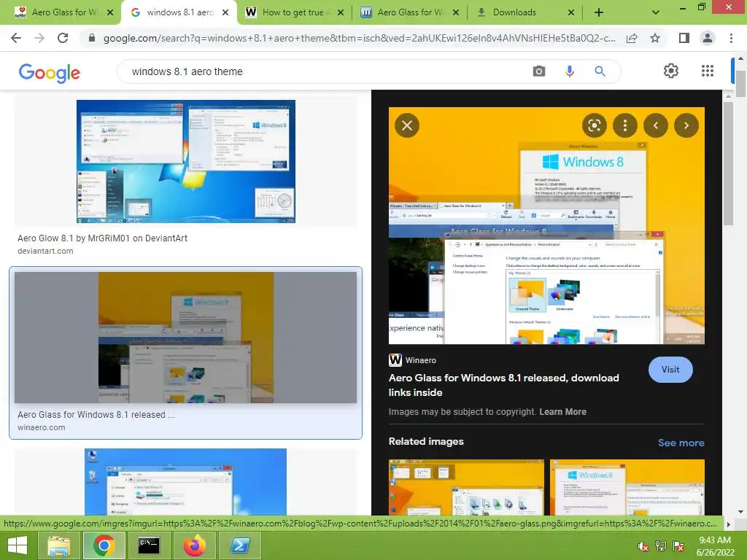Open Aero Glass for Windows 8.1 released title
Image resolution: width=747 pixels, height=560 pixels.
click(503, 385)
